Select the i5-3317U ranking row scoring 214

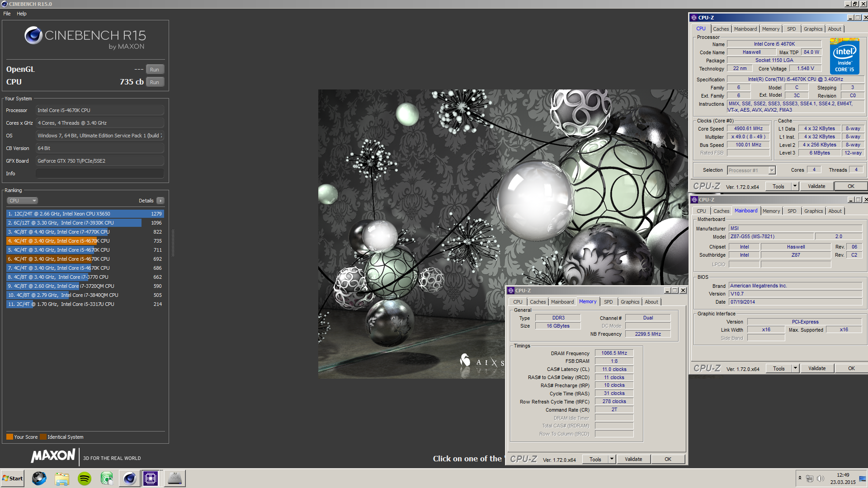coord(85,304)
